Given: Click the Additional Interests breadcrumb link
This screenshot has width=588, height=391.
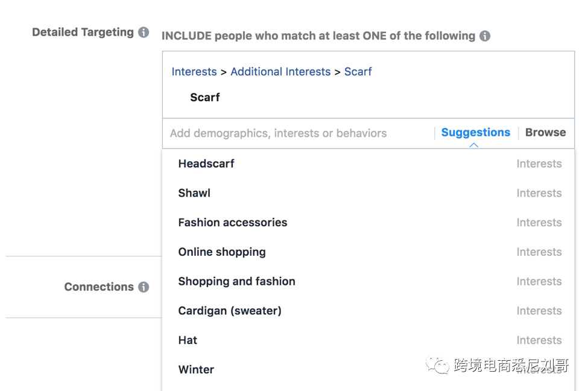Looking at the screenshot, I should point(280,72).
